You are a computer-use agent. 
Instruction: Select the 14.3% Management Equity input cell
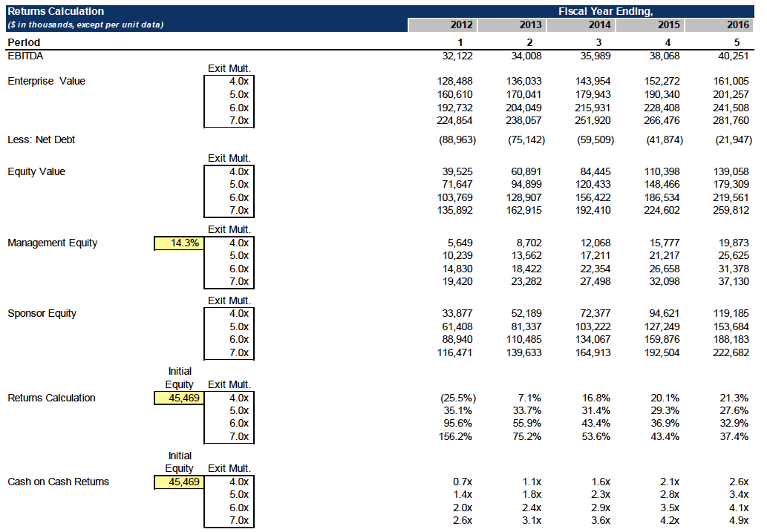(179, 243)
